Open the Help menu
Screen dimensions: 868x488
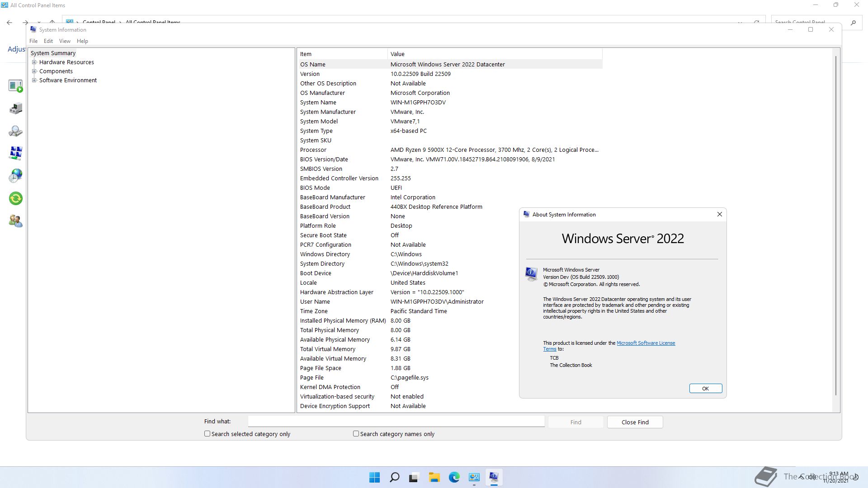point(82,41)
